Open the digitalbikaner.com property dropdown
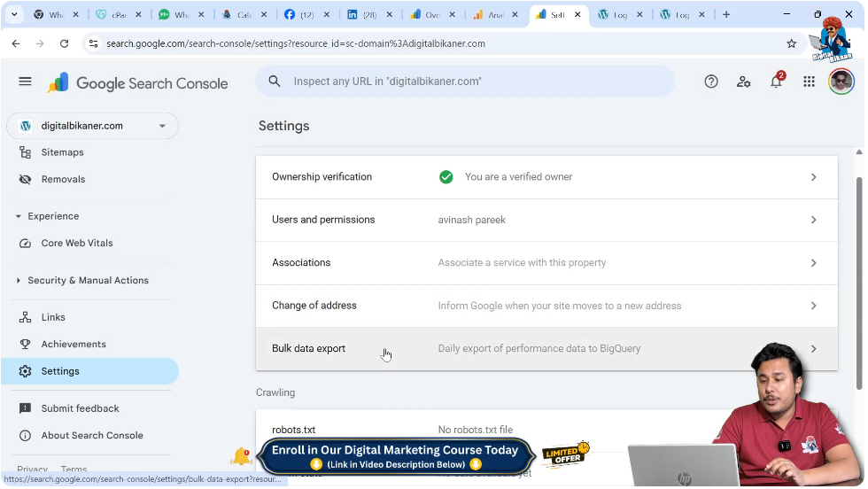Viewport: 868px width, 489px height. [x=92, y=126]
